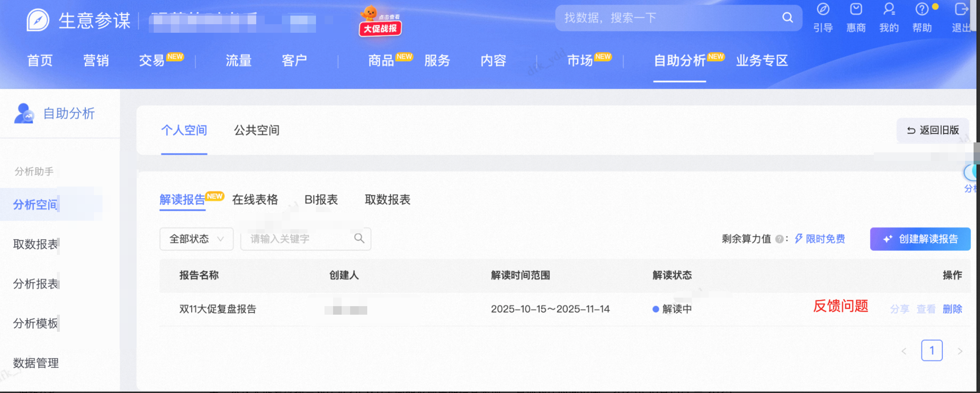Screen dimensions: 980x393
Task: Switch to the 取数报表 tab in content area
Action: coord(387,199)
